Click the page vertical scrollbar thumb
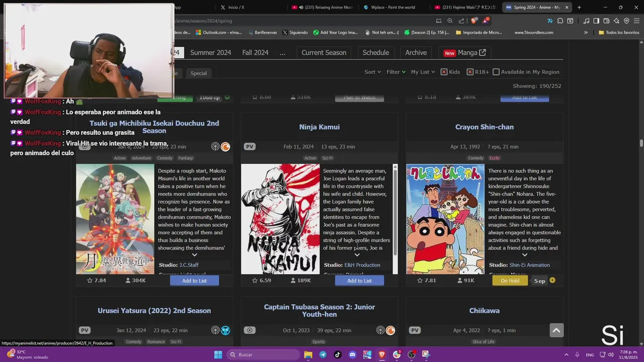The height and width of the screenshot is (362, 644). 641,143
